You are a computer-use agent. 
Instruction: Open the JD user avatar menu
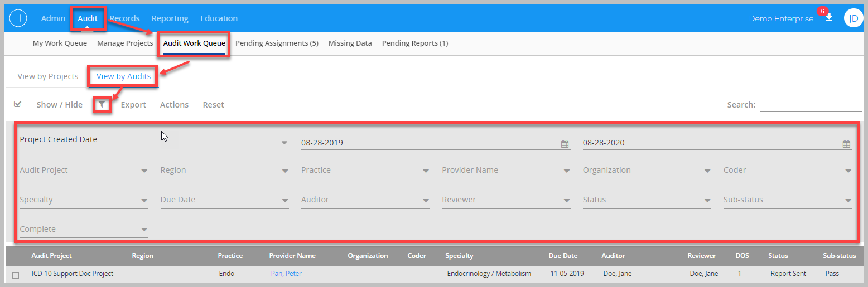[x=853, y=18]
